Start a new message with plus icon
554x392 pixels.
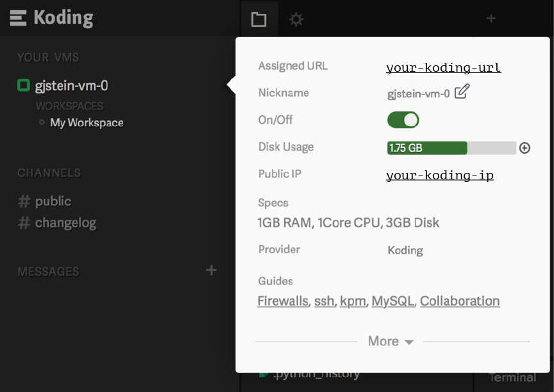point(211,270)
